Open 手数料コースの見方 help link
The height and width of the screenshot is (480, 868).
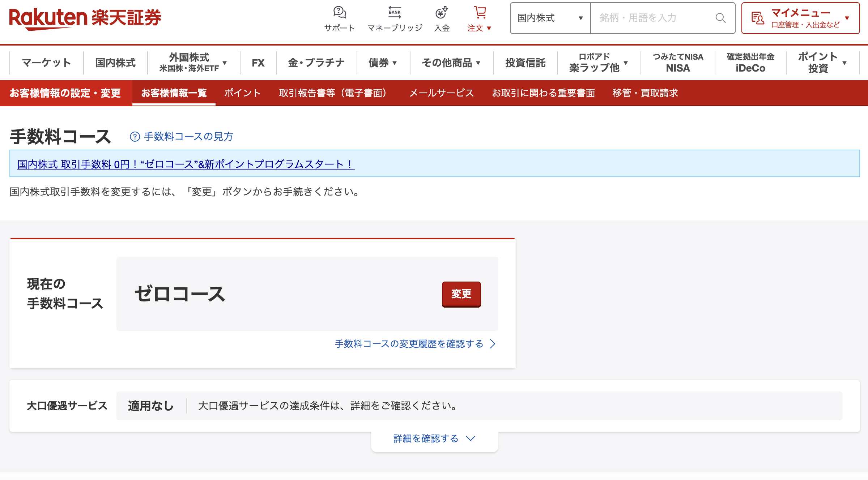pyautogui.click(x=188, y=137)
